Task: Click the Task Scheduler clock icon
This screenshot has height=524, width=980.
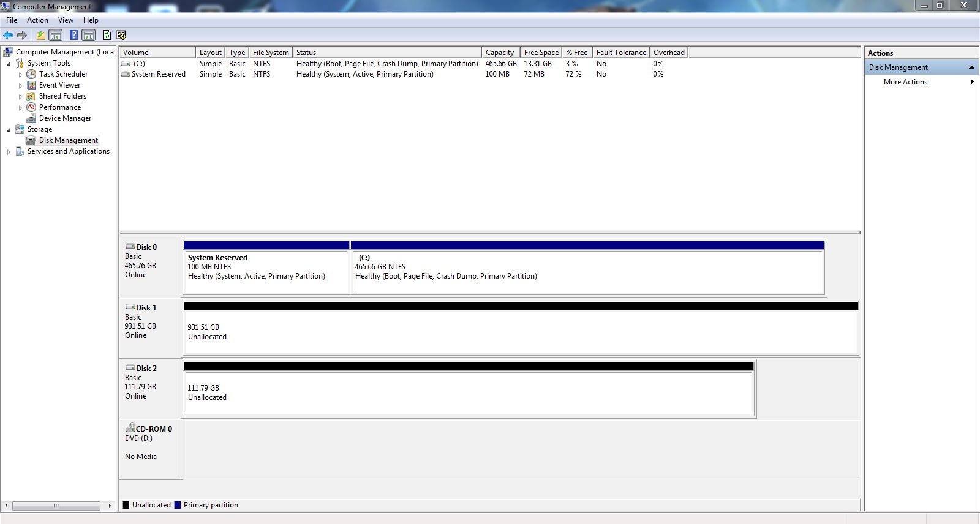Action: (x=31, y=74)
